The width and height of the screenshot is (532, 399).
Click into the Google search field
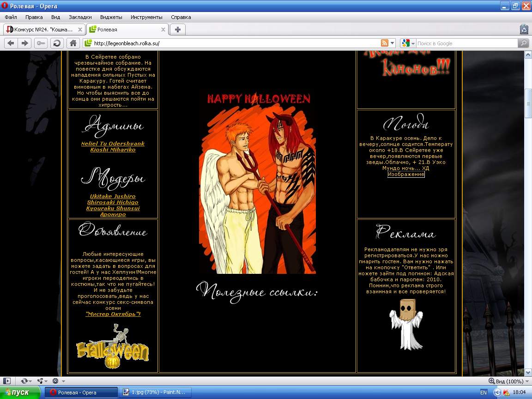pyautogui.click(x=466, y=43)
